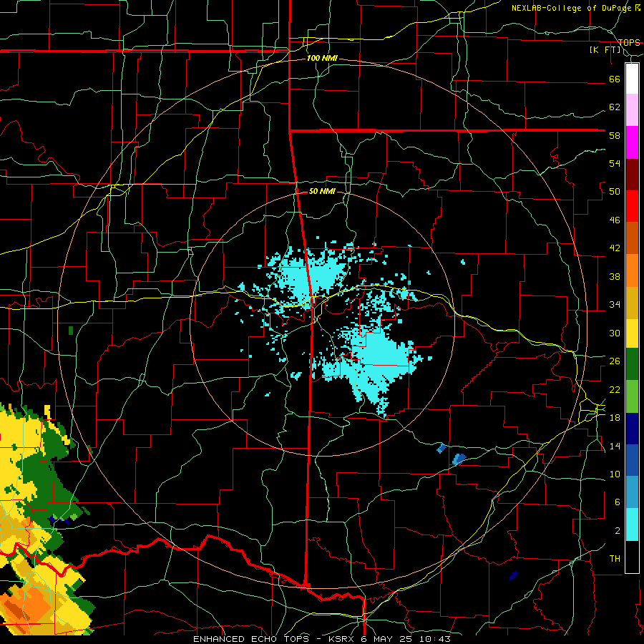This screenshot has width=644, height=644.
Task: Select the cyan legend swatch
Action: click(632, 525)
